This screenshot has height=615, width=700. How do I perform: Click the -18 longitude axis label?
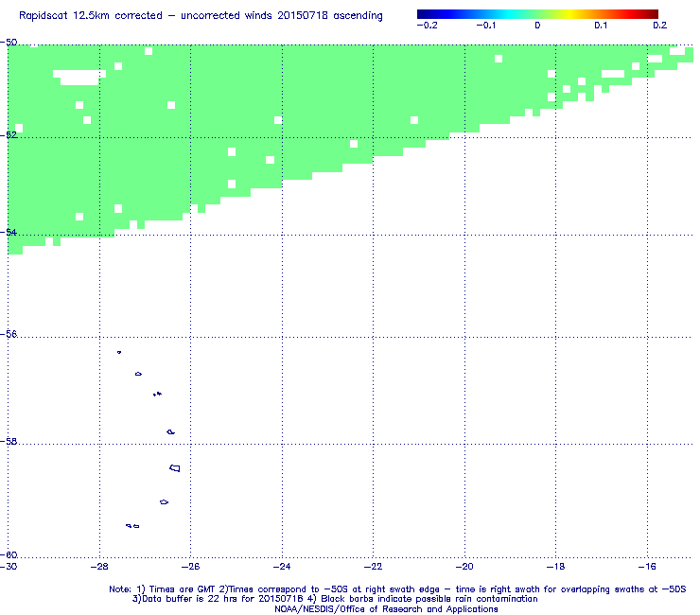click(556, 567)
